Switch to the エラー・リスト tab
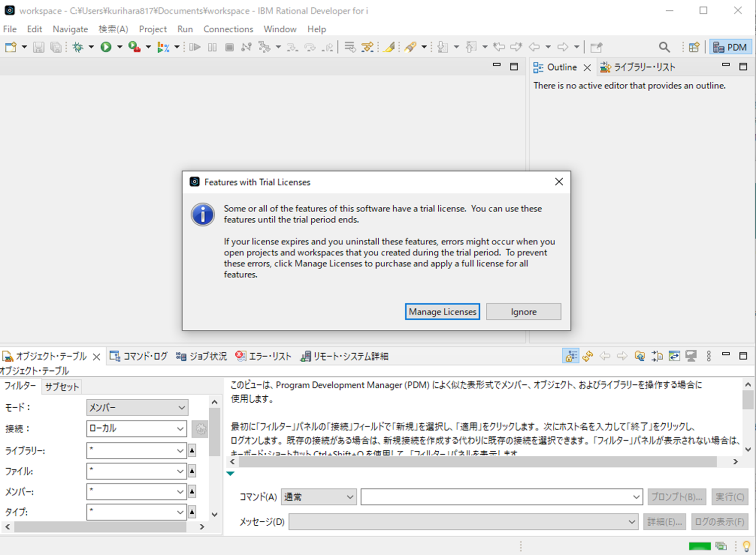The image size is (756, 555). [264, 356]
